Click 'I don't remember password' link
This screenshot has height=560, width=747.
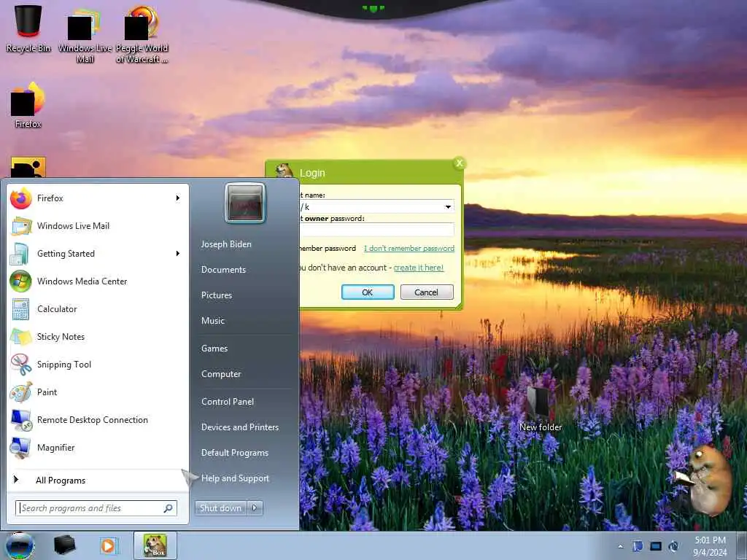coord(409,249)
